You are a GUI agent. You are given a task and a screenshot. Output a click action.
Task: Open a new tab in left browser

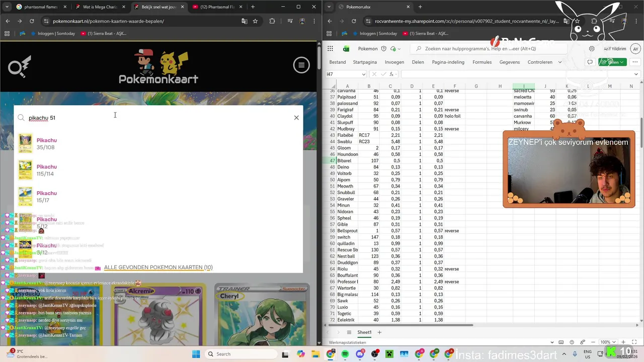click(x=253, y=7)
